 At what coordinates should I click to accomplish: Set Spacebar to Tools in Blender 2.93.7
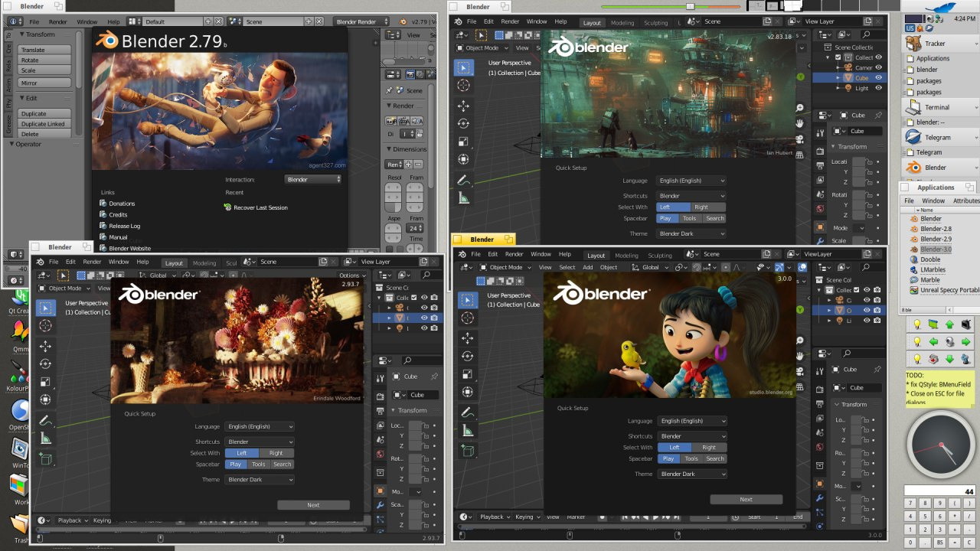point(259,465)
